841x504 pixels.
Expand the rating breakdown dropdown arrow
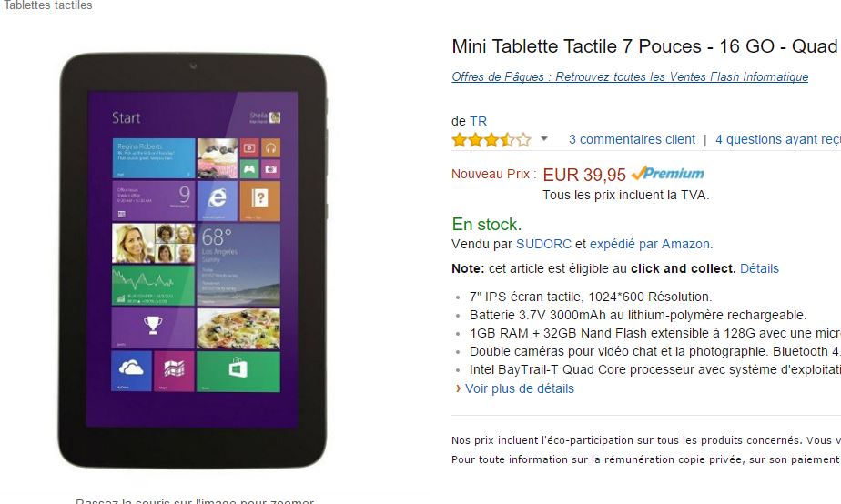pos(544,139)
